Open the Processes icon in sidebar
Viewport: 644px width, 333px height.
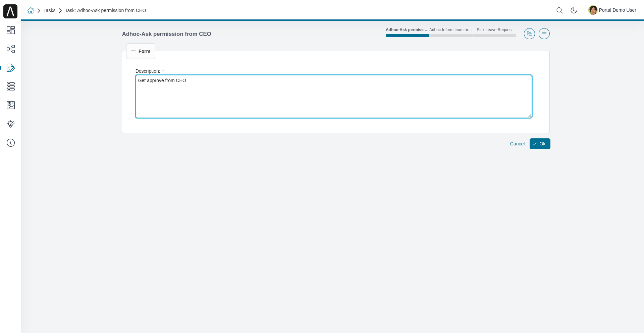pyautogui.click(x=11, y=49)
